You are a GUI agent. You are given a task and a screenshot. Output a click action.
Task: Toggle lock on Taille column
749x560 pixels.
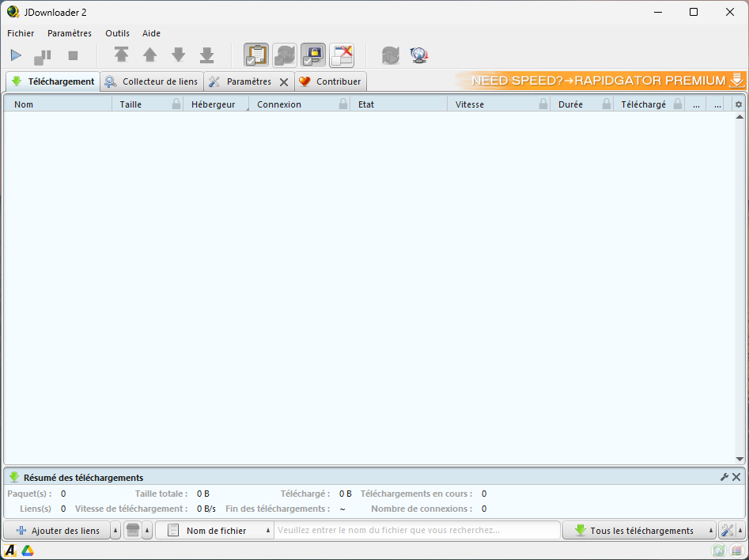(176, 104)
